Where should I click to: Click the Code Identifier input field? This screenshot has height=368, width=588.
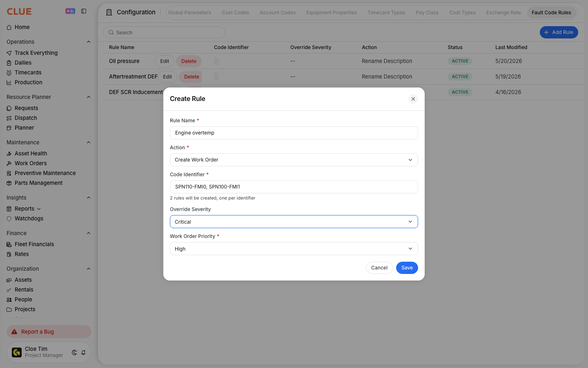coord(294,187)
